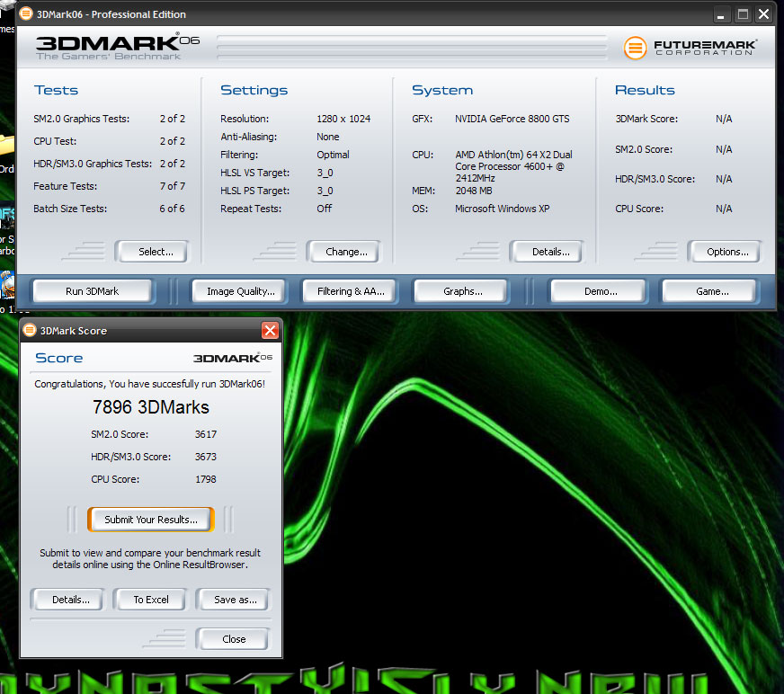The image size is (784, 694).
Task: Click the folder desktop icon behind main window
Action: pyautogui.click(x=7, y=145)
